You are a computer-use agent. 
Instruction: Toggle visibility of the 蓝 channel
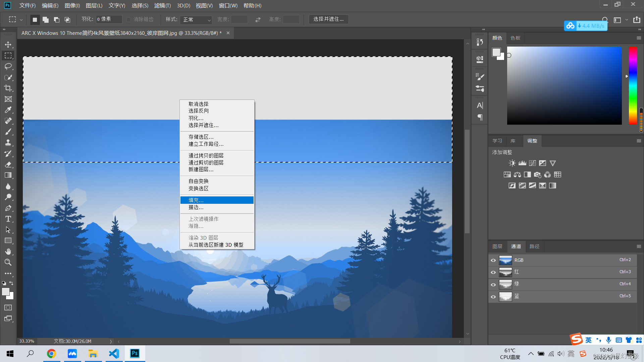(x=493, y=297)
